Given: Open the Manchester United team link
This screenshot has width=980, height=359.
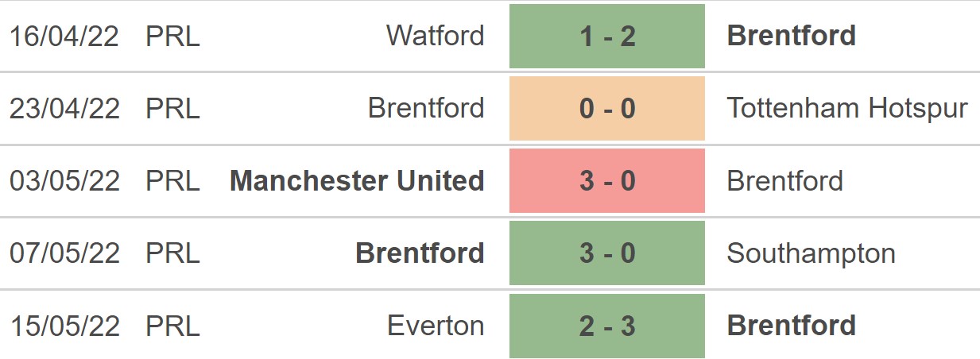Looking at the screenshot, I should click(x=357, y=181).
